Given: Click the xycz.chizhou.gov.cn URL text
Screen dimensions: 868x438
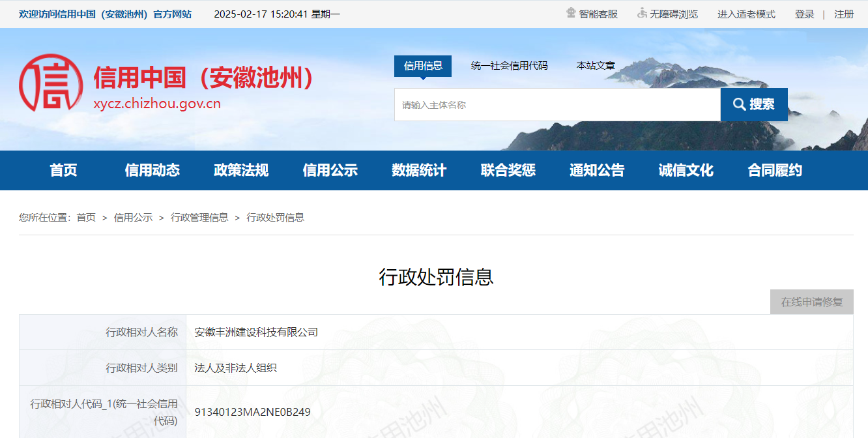Looking at the screenshot, I should tap(157, 104).
